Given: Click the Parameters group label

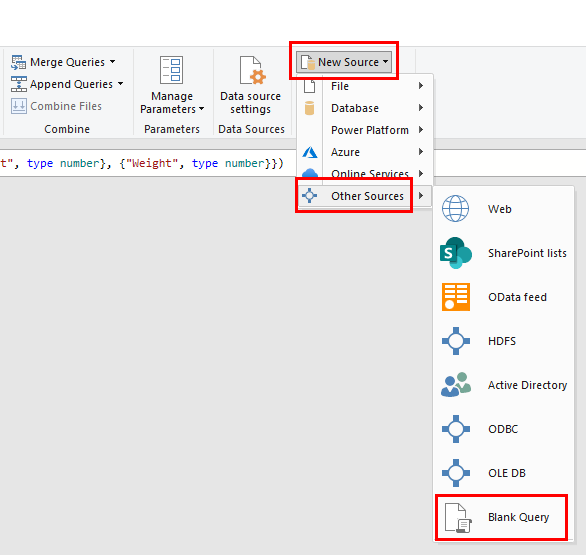Looking at the screenshot, I should pyautogui.click(x=172, y=129).
